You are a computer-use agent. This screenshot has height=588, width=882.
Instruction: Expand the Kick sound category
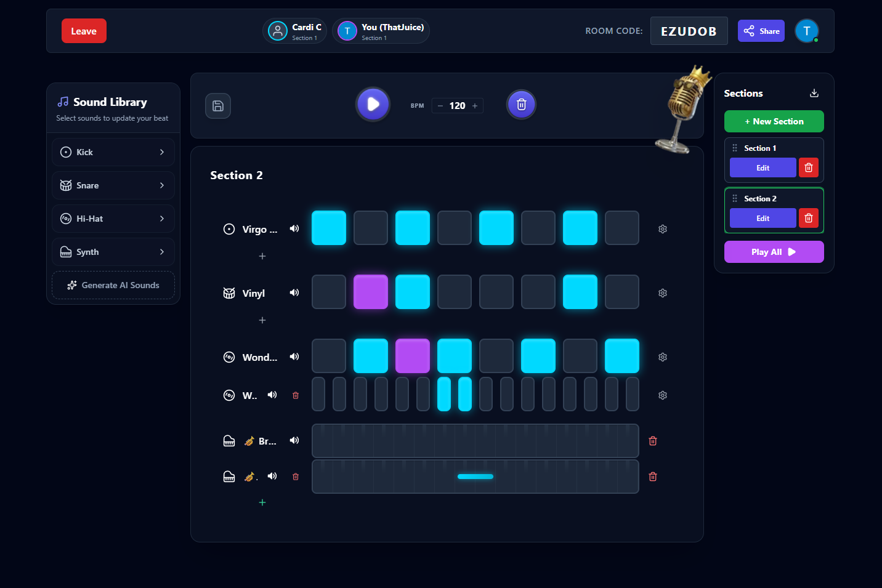click(113, 151)
